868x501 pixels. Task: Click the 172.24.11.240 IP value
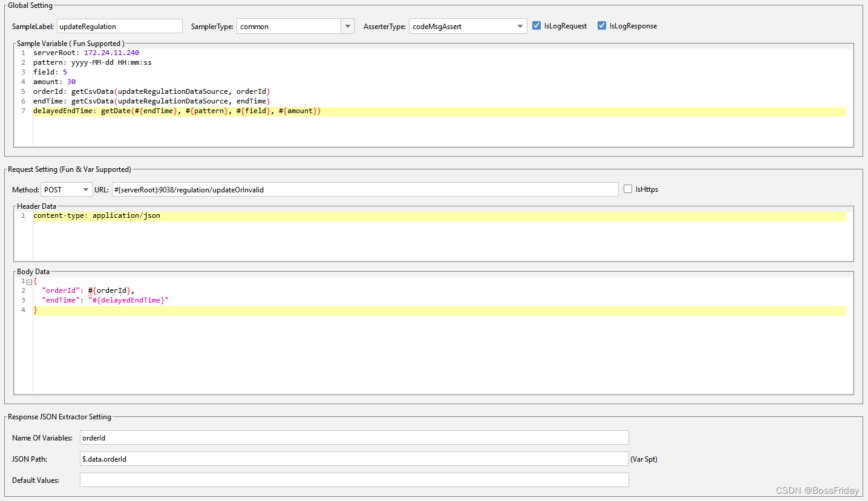point(112,53)
